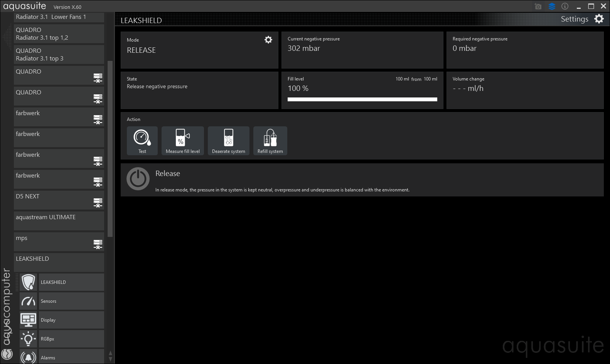Expand QUADRO Radiator 3.1 top 3
Screen dimensions: 610x364
tap(59, 54)
